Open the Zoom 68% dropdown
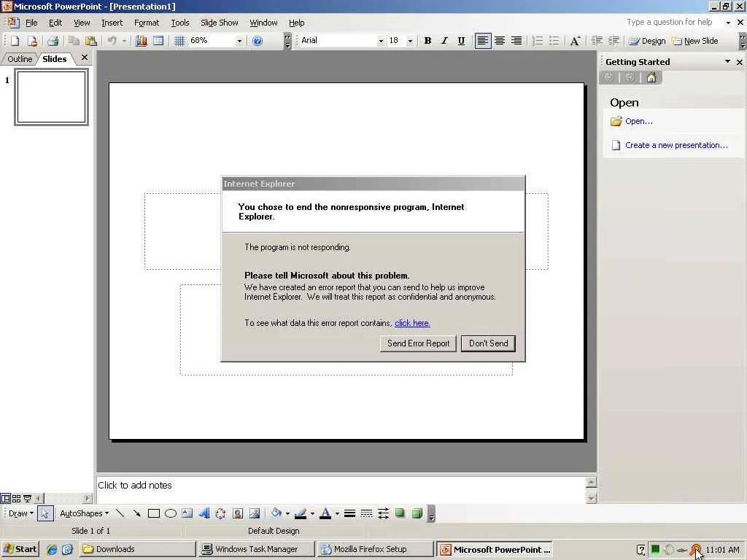 (239, 41)
